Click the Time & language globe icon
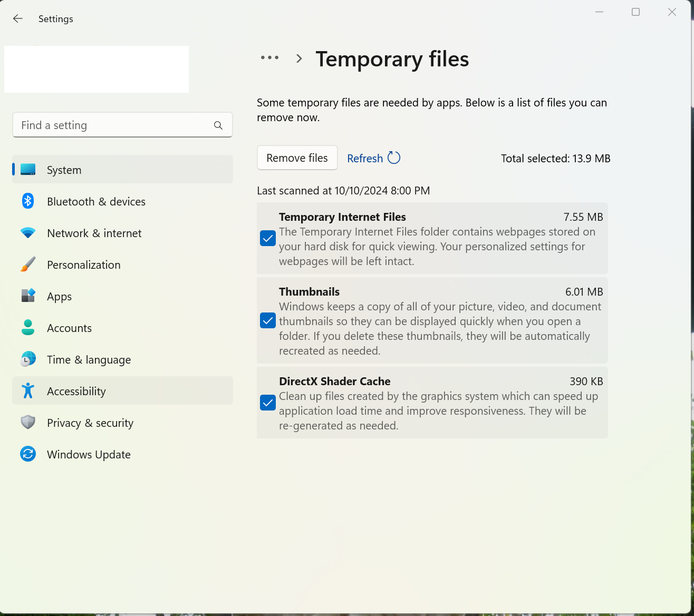The height and width of the screenshot is (616, 694). (x=28, y=359)
